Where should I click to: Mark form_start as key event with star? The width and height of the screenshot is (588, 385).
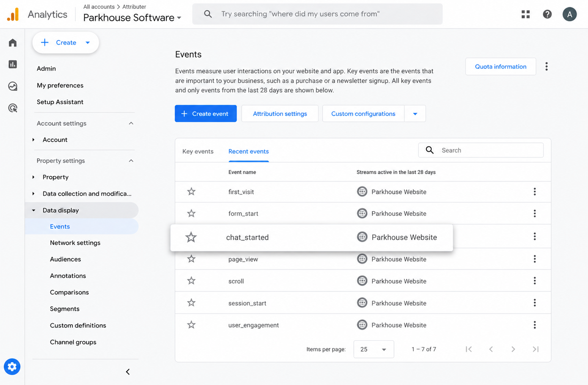(191, 214)
